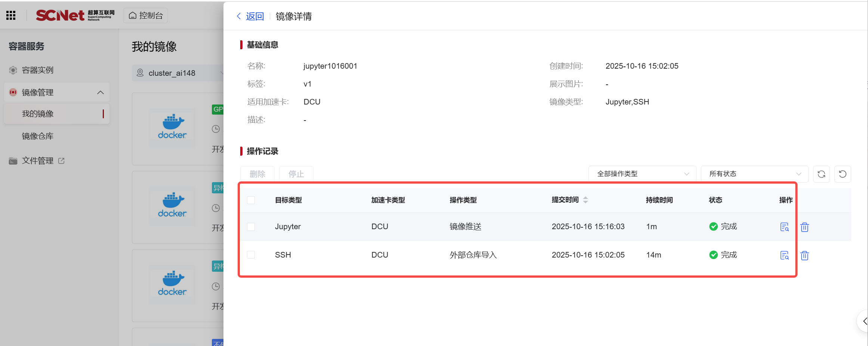
Task: Open the app grid launcher icon
Action: click(x=11, y=15)
